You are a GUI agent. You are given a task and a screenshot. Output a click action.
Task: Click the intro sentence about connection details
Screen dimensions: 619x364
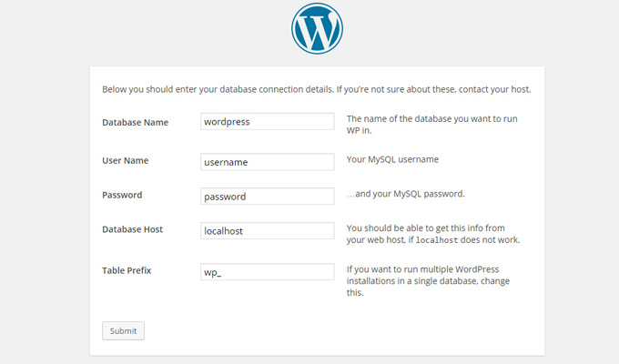click(316, 89)
